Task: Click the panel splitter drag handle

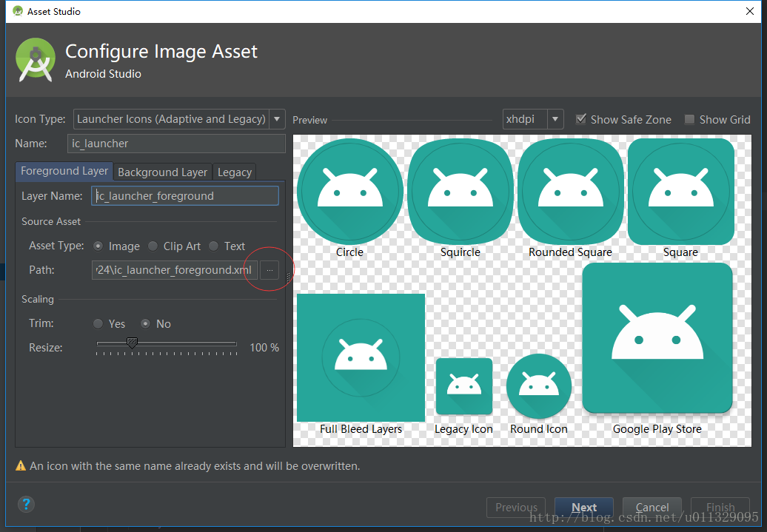Action: 289,277
